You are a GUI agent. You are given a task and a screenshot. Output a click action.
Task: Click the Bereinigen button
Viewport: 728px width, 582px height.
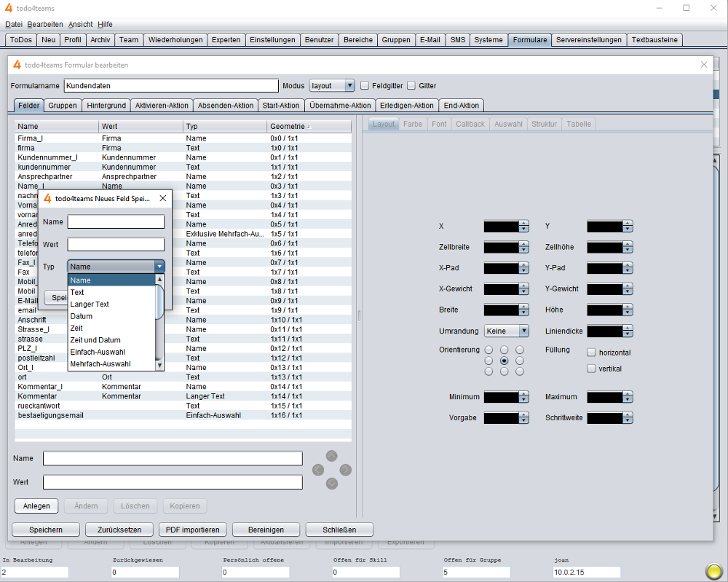[x=266, y=530]
